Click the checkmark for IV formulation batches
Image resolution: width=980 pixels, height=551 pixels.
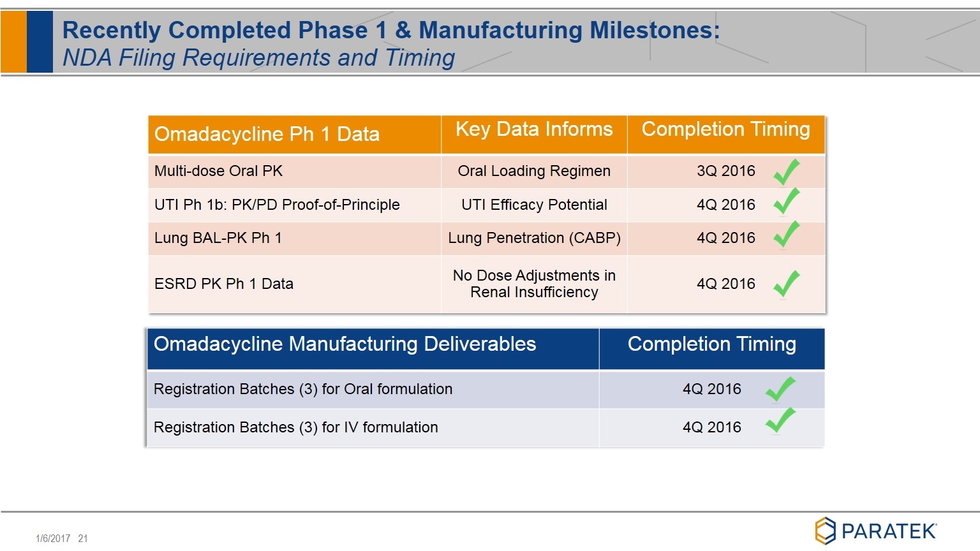[781, 421]
